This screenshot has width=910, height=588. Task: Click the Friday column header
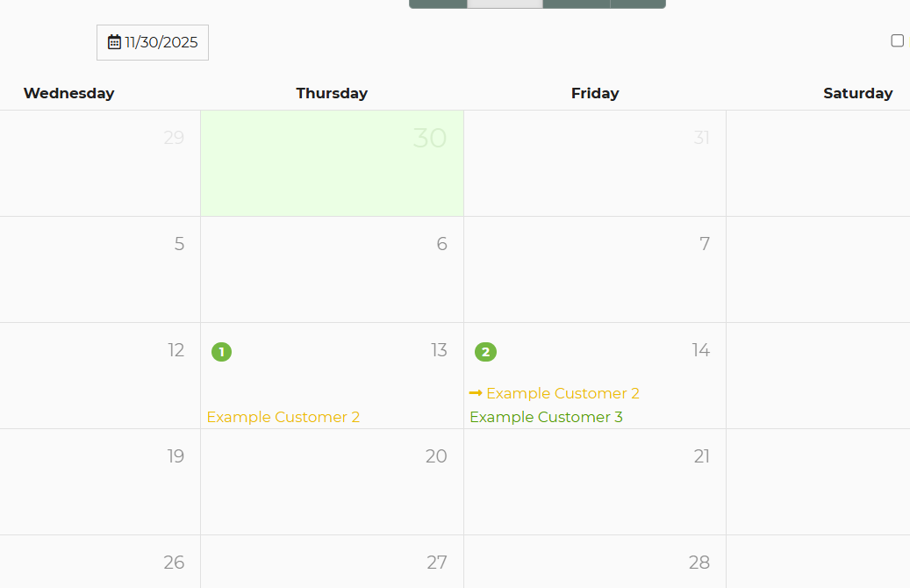coord(595,93)
